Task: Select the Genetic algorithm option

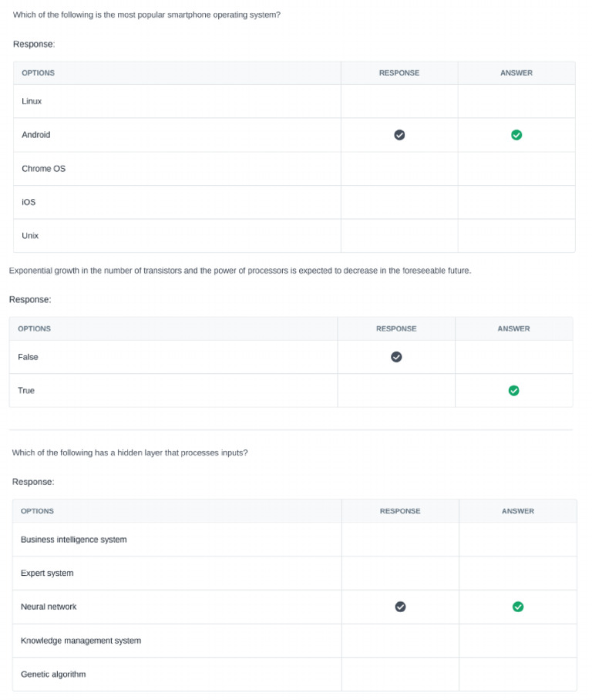Action: (53, 675)
